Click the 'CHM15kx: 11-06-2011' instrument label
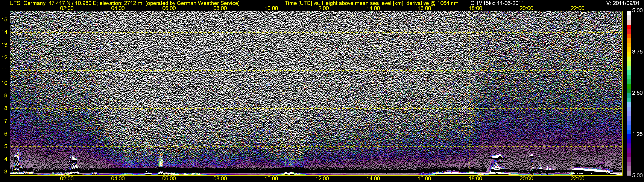This screenshot has width=644, height=182. (x=497, y=3)
